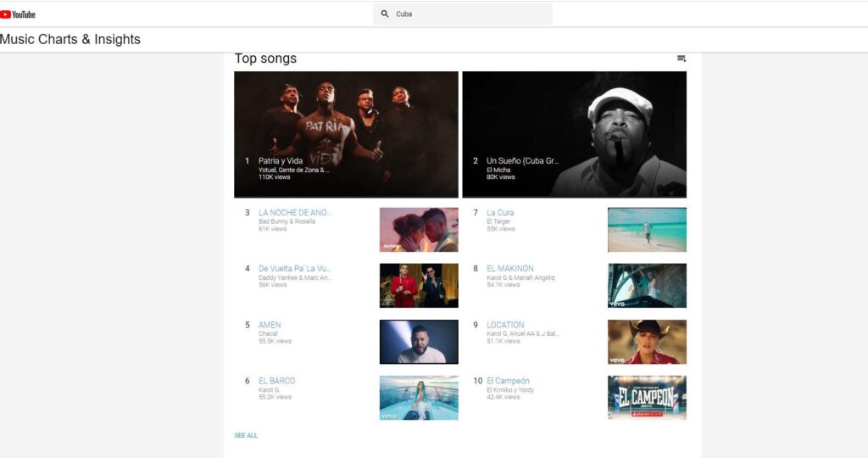Image resolution: width=868 pixels, height=458 pixels.
Task: Select song LA NOCHE DE ANO title
Action: click(x=294, y=213)
